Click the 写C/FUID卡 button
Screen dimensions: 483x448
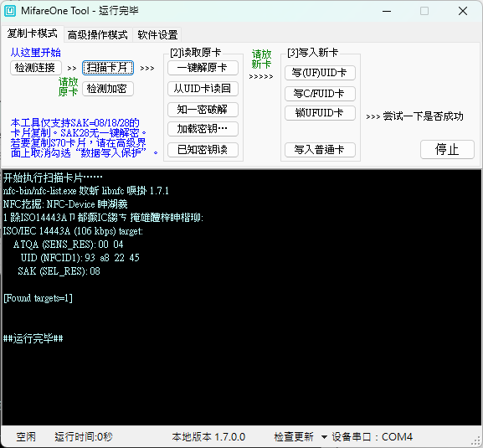tap(320, 94)
